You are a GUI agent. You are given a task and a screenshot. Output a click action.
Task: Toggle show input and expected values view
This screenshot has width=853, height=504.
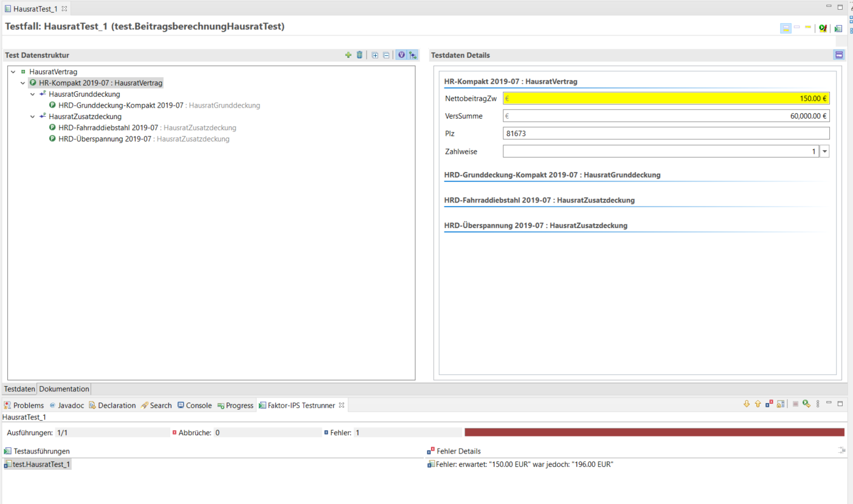(786, 28)
